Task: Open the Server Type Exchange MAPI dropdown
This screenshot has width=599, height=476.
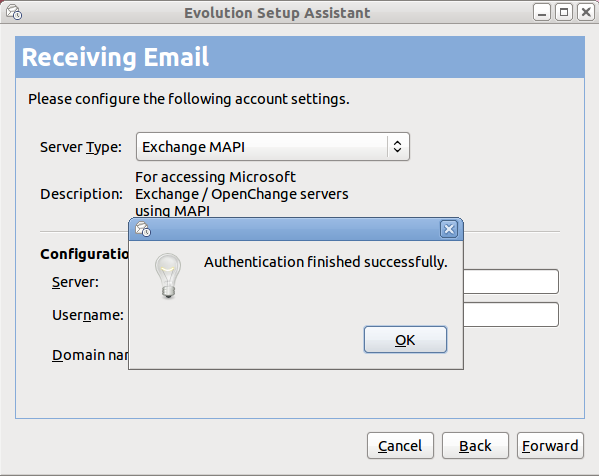Action: (x=273, y=147)
